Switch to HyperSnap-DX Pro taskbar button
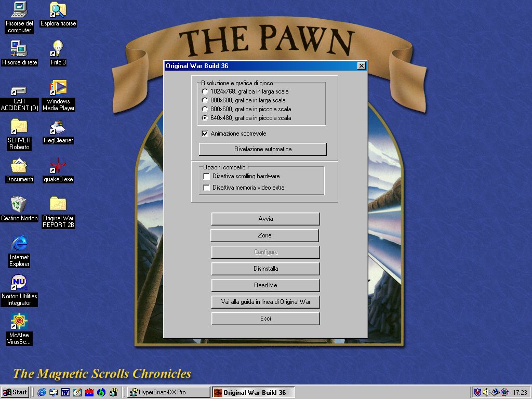The image size is (532, 399). pyautogui.click(x=168, y=393)
